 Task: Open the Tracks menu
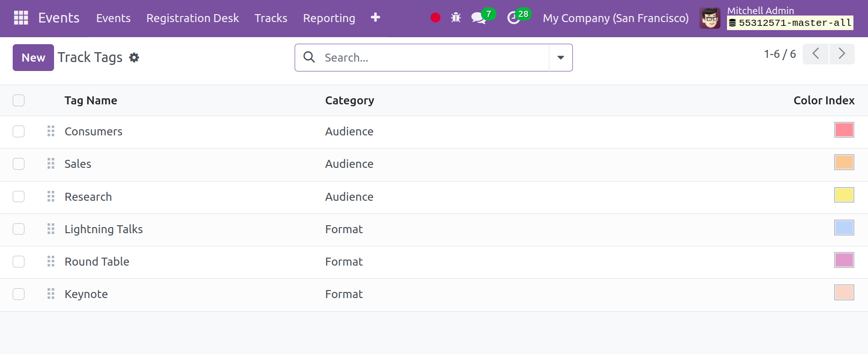[x=271, y=18]
